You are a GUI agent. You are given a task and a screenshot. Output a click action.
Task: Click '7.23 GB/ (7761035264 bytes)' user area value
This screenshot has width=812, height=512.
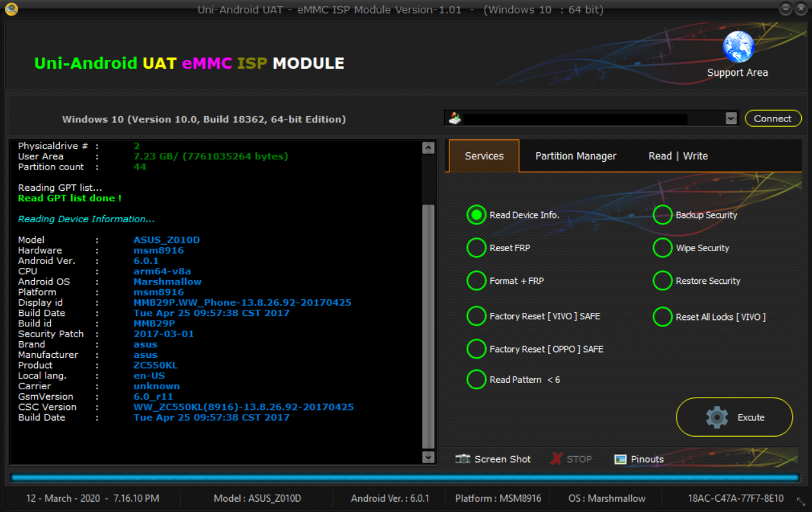(x=211, y=156)
